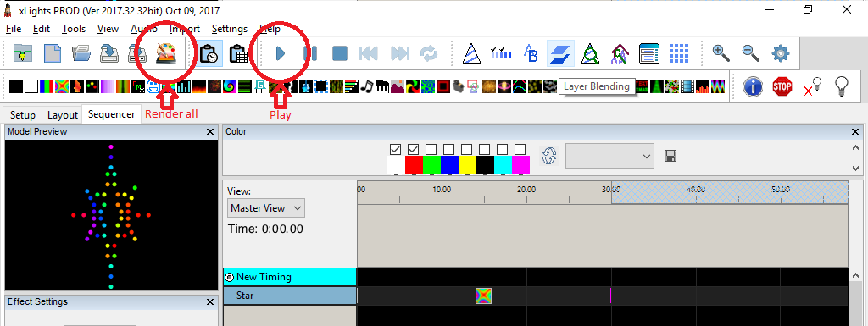Pick the yellow color swatch
Image resolution: width=868 pixels, height=326 pixels.
coord(467,164)
